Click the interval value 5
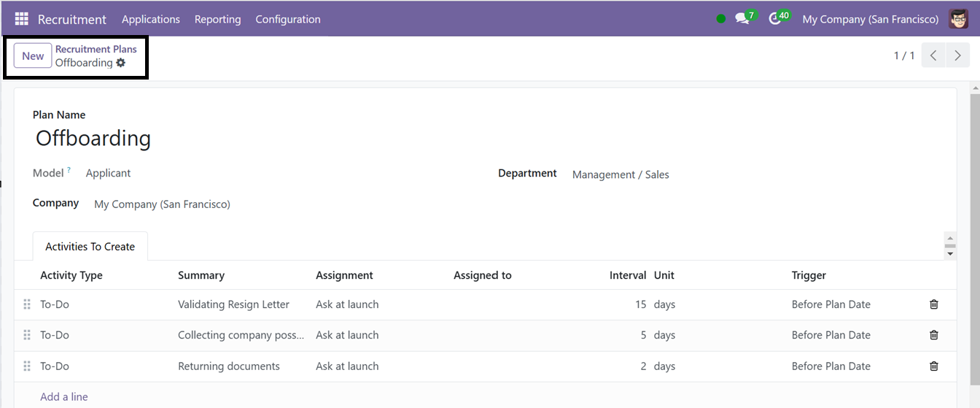Screen dimensions: 980x408 (643, 335)
